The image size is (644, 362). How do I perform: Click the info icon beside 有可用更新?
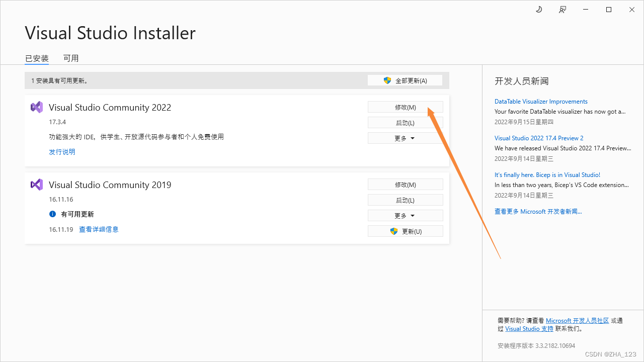pos(52,214)
